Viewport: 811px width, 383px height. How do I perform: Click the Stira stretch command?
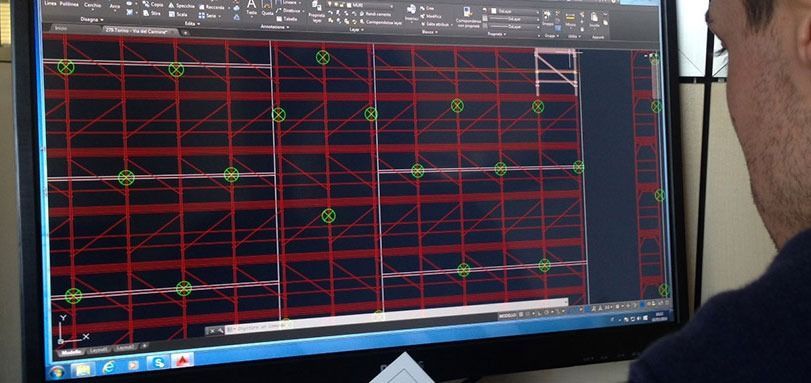coord(152,13)
